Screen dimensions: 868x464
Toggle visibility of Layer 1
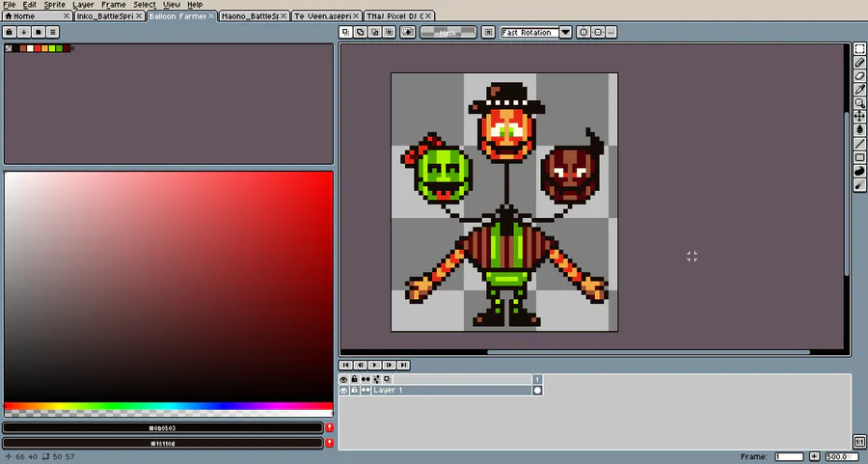343,391
